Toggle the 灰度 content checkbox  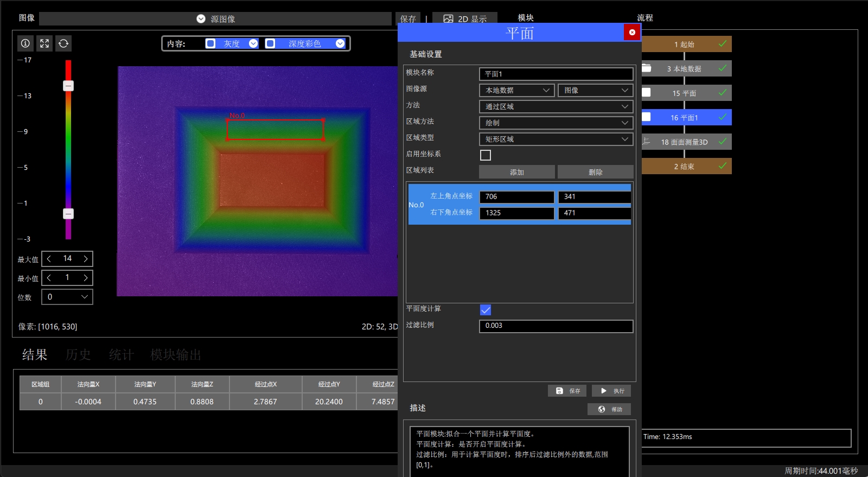(210, 43)
